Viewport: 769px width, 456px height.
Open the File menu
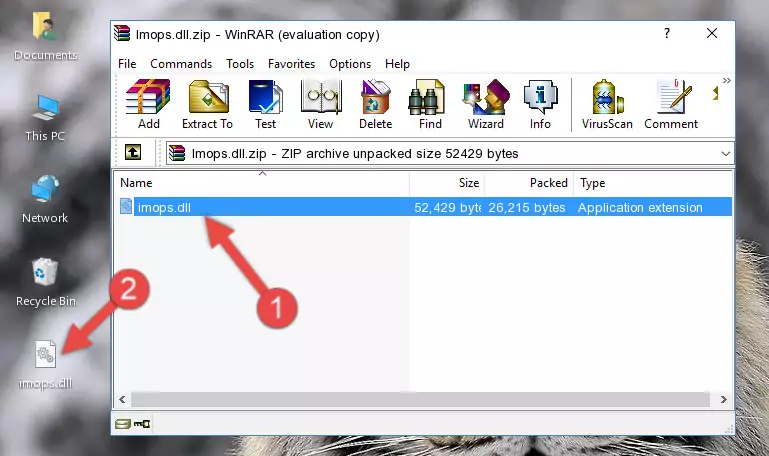pyautogui.click(x=127, y=64)
